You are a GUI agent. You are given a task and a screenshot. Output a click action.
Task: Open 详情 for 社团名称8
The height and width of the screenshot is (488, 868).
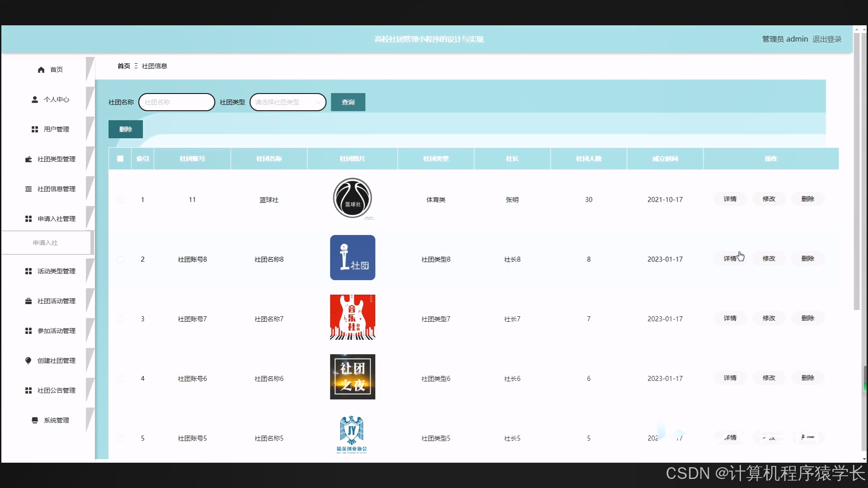(x=730, y=258)
